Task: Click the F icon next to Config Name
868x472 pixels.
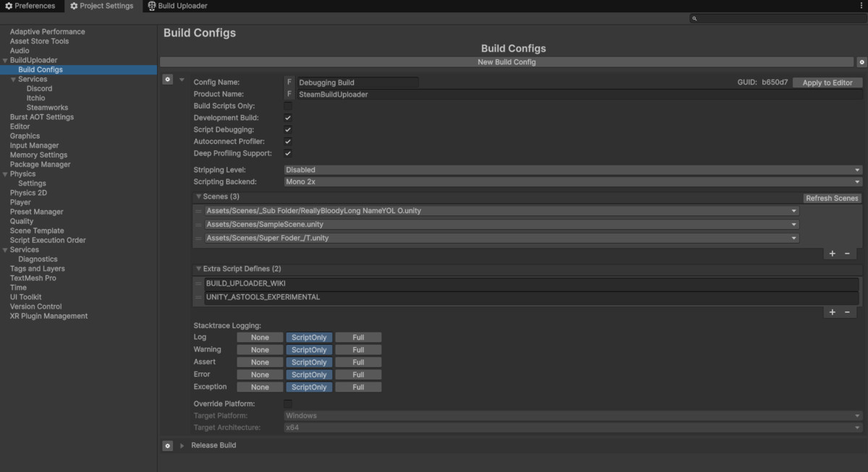Action: click(289, 82)
